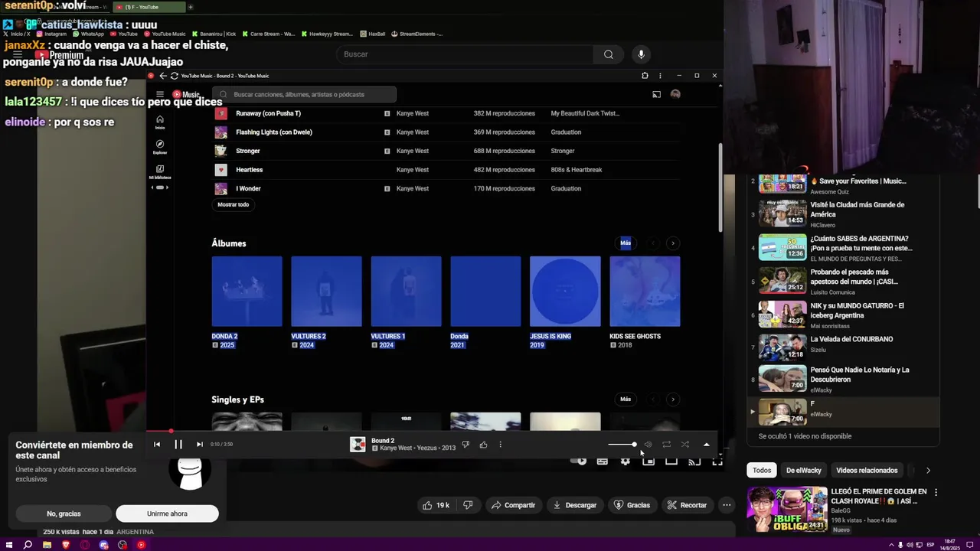Click the YouTube Music logo
Screen dimensions: 980x551
click(186, 94)
